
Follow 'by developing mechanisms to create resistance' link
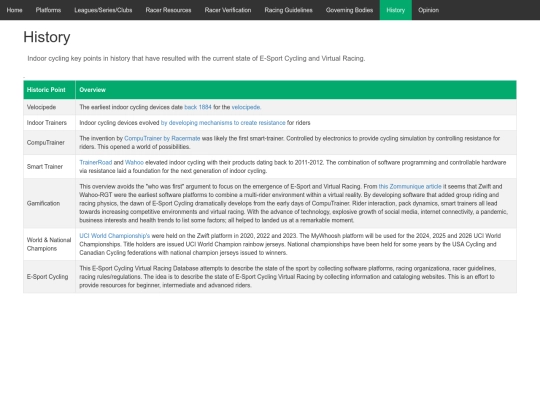[223, 123]
